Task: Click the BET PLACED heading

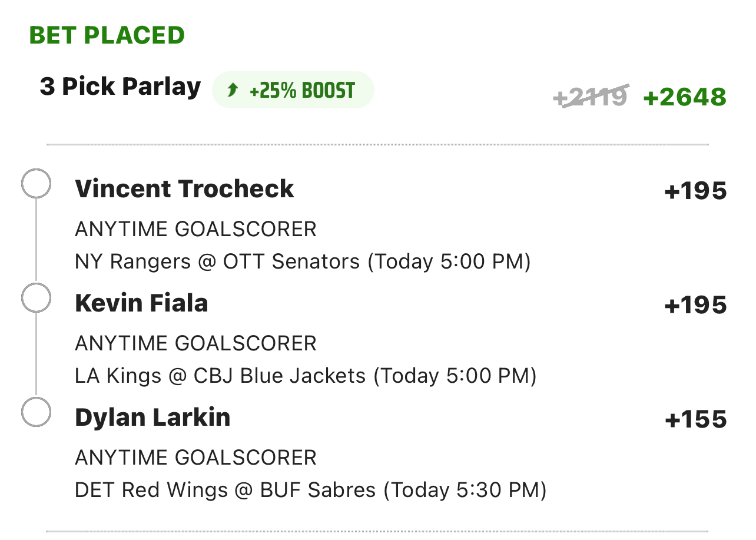Action: point(107,35)
